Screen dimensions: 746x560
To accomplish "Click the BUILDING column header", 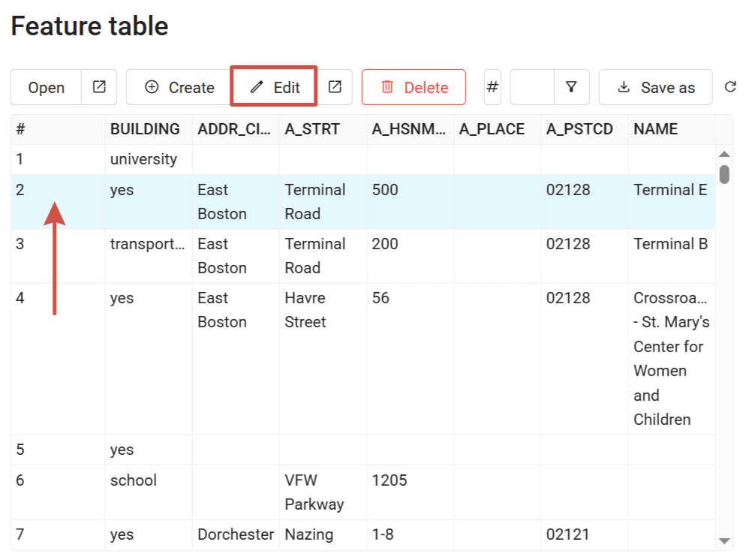I will click(x=145, y=129).
